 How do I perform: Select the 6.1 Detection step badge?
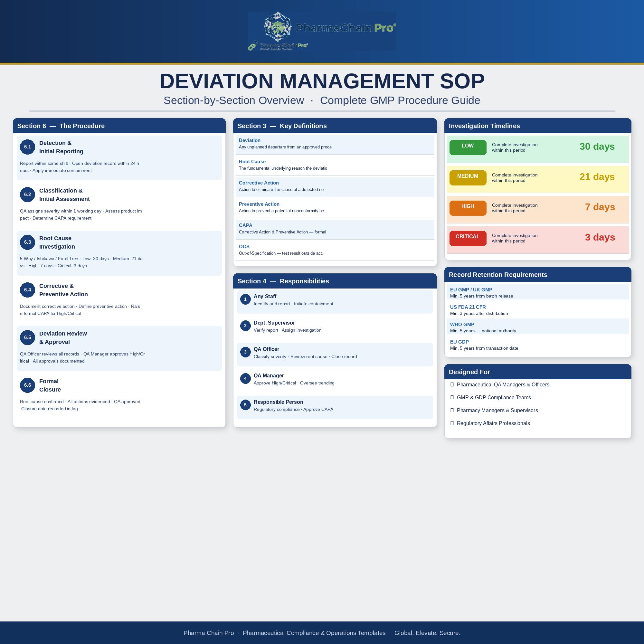point(27,147)
